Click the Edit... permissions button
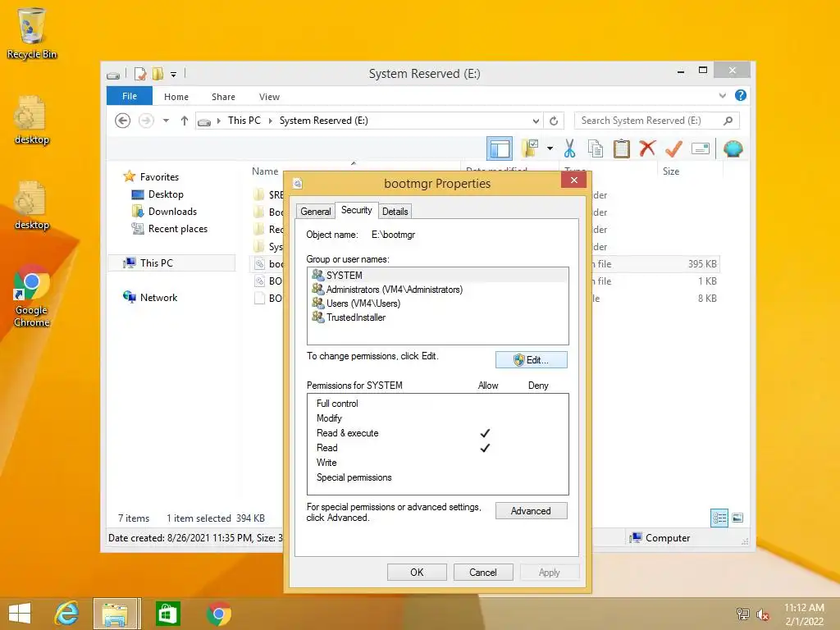The width and height of the screenshot is (840, 630). [x=531, y=360]
